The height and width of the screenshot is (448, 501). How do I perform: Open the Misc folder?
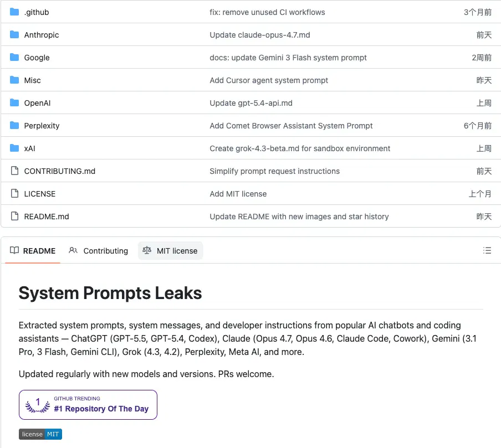(33, 80)
